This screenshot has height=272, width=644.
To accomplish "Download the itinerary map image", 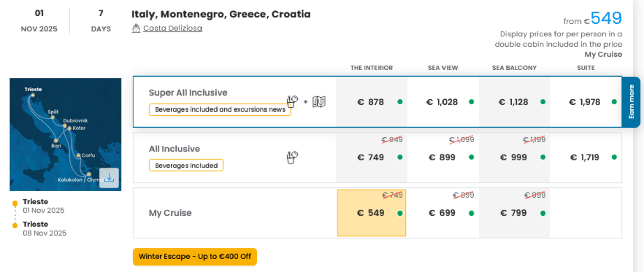I will pyautogui.click(x=109, y=178).
